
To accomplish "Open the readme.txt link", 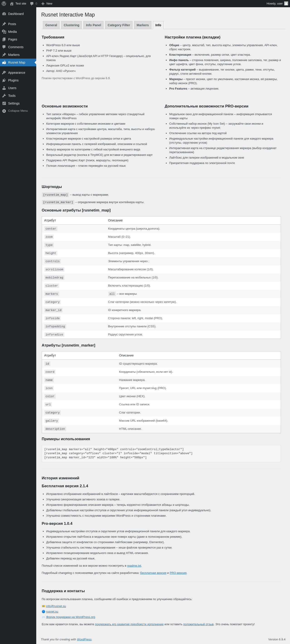I will pos(134,566).
